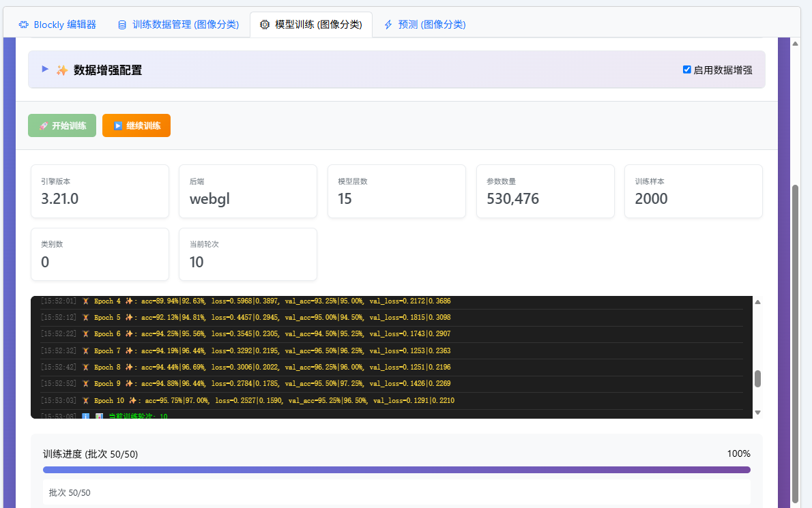
Task: Click the sparkle icon beside 数据增强配置
Action: click(x=62, y=70)
